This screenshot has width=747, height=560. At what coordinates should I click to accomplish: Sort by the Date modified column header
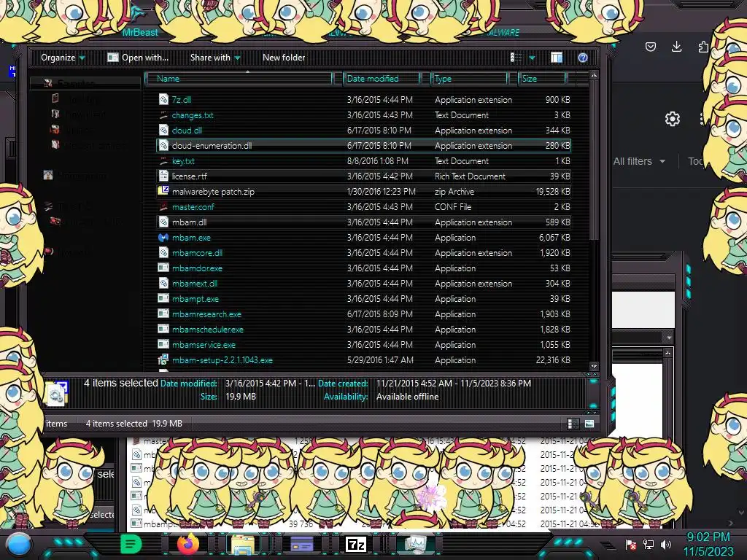(381, 79)
